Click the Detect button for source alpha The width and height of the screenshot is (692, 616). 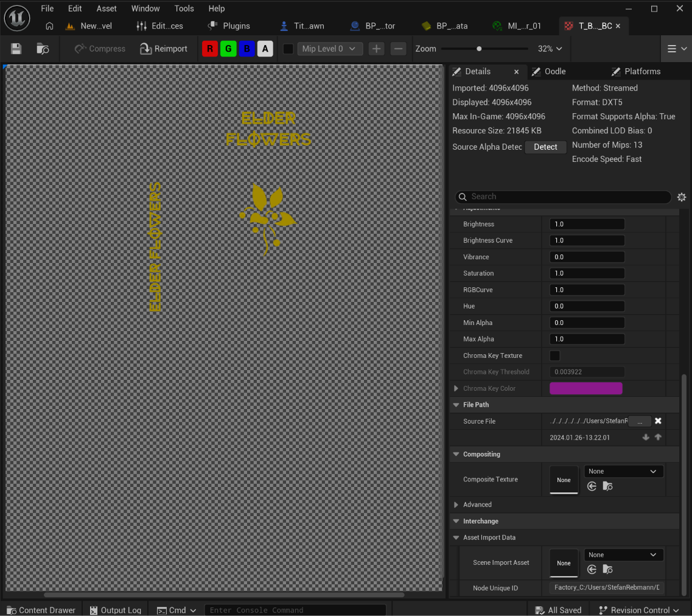545,147
